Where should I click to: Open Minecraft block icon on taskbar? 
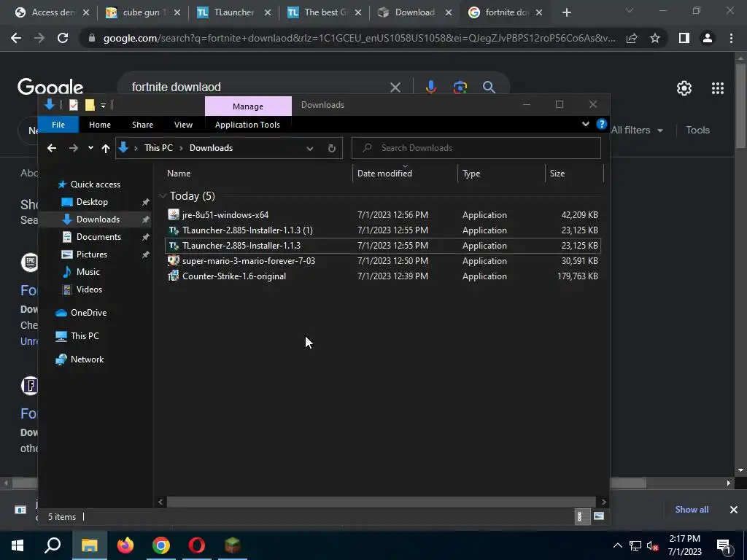tap(233, 545)
